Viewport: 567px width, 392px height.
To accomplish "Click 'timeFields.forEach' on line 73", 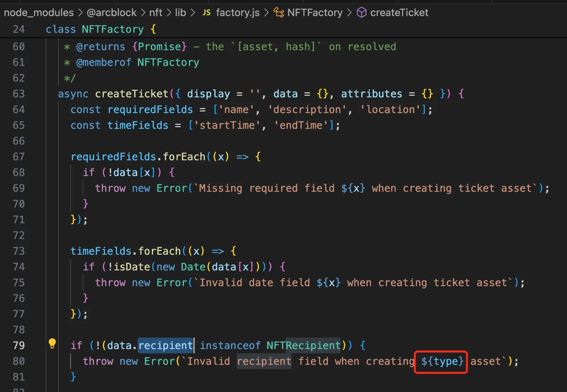I will [x=126, y=251].
